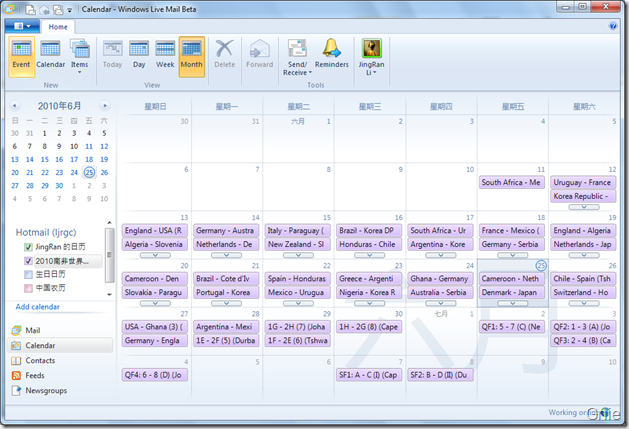The height and width of the screenshot is (429, 629).
Task: Select the June 30 day cell number
Action: [x=398, y=314]
